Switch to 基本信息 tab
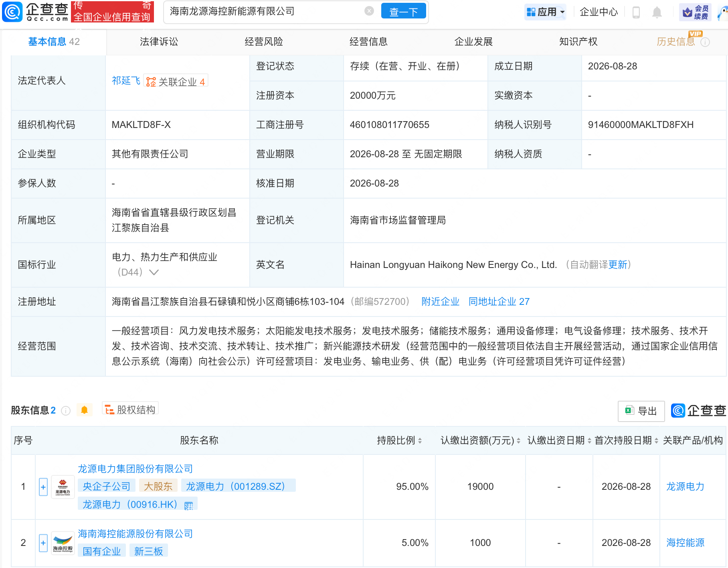728x568 pixels. [54, 41]
